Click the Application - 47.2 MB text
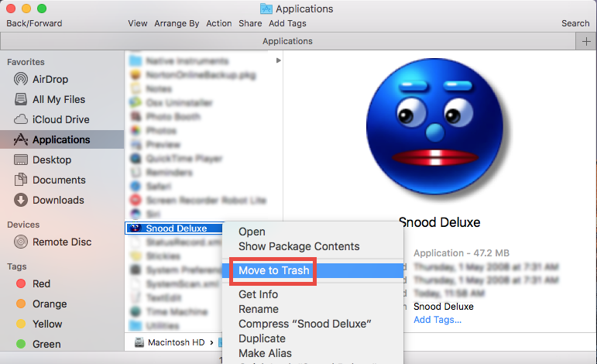The image size is (597, 364). click(461, 253)
